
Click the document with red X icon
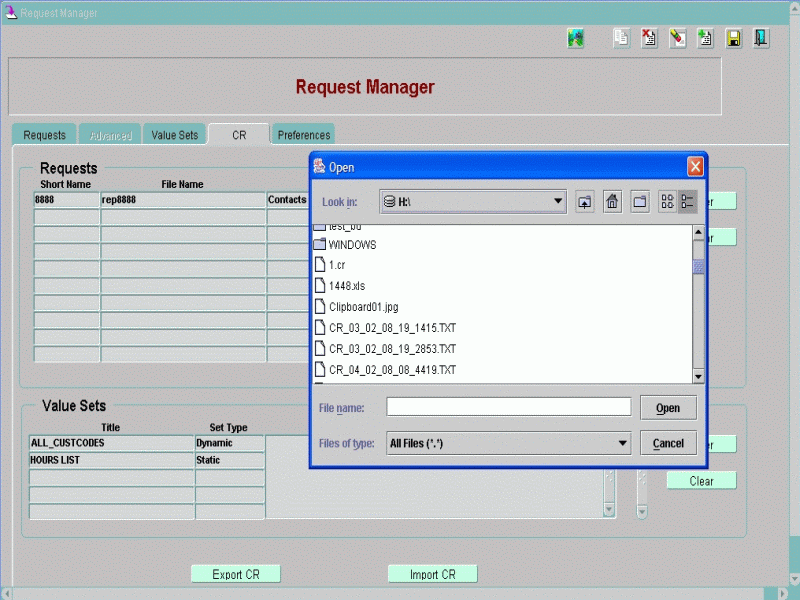pos(649,39)
